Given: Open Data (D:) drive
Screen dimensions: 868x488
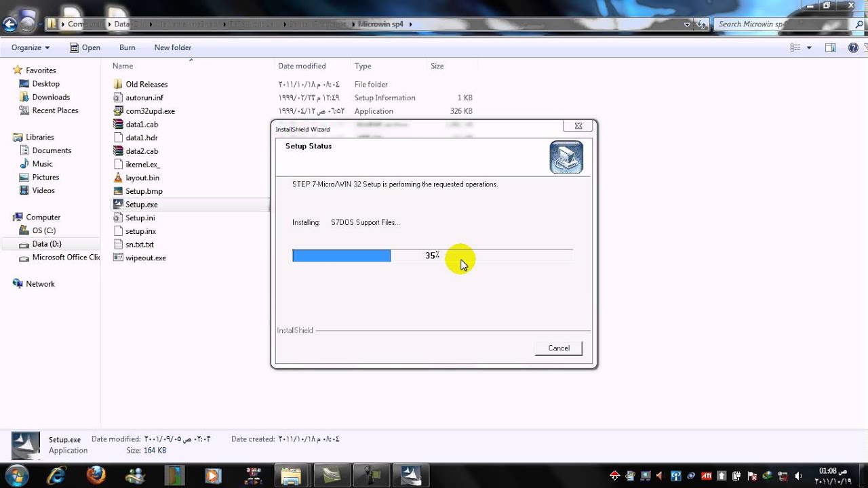Looking at the screenshot, I should tap(47, 244).
